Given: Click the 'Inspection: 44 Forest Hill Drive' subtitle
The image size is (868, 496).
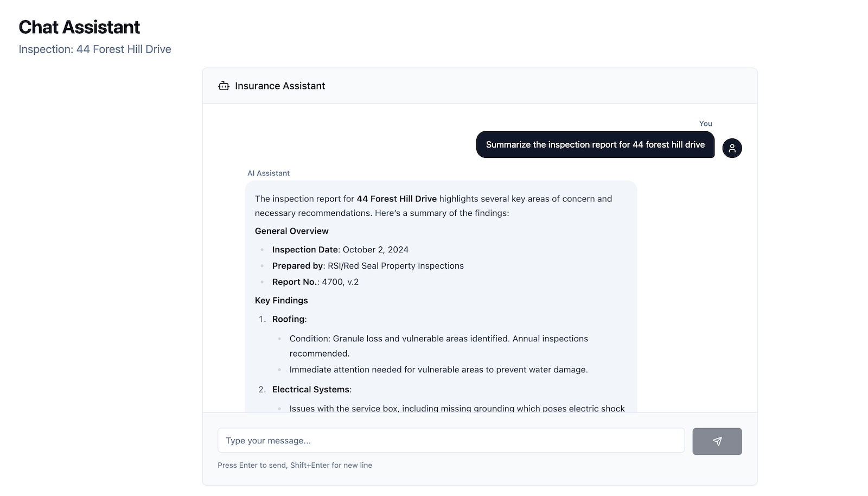Looking at the screenshot, I should pyautogui.click(x=95, y=49).
